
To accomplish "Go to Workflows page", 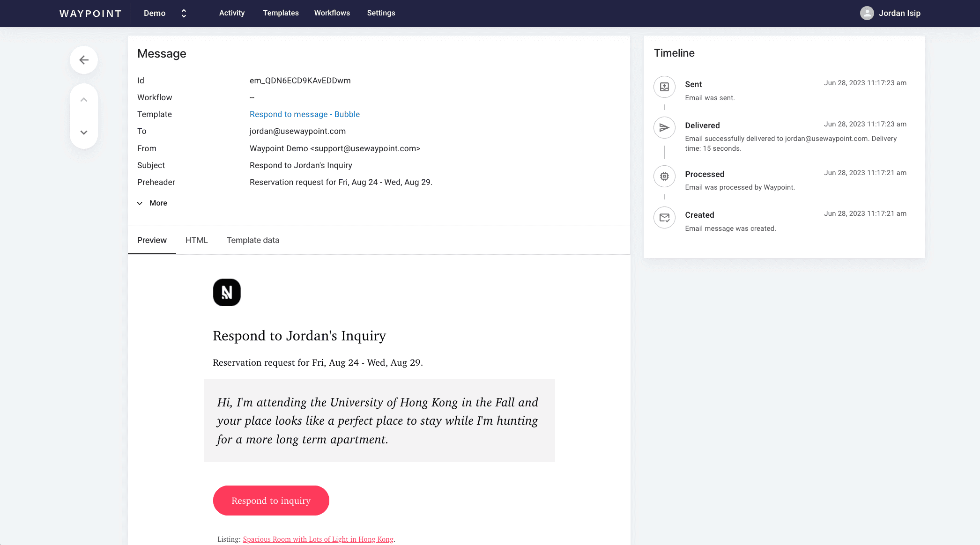I will point(332,13).
